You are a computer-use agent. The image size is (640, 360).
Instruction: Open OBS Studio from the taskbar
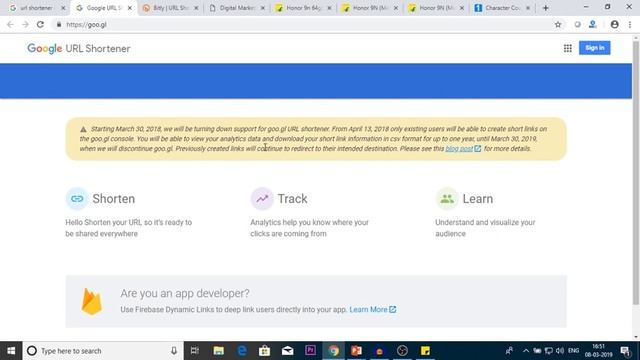click(x=402, y=351)
